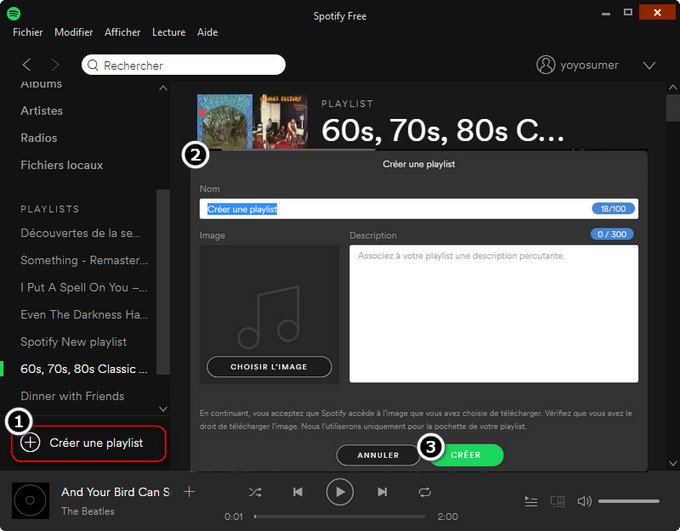Go back with the left arrow
This screenshot has width=680, height=531.
tap(27, 65)
